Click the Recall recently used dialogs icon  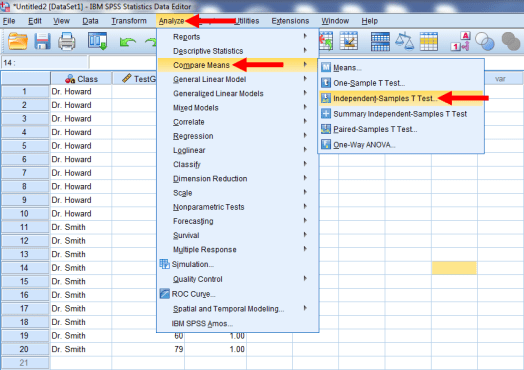pos(97,41)
